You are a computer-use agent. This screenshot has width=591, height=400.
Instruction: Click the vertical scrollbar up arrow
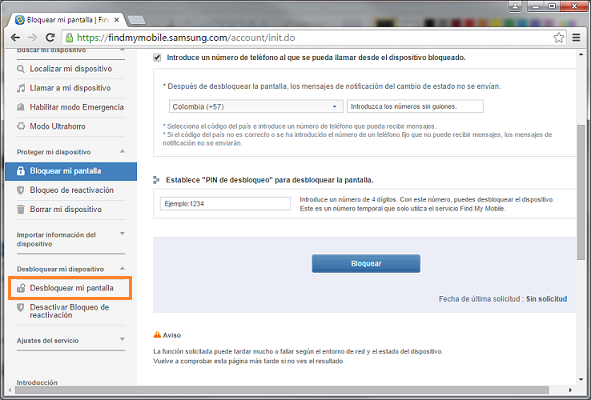tap(581, 55)
